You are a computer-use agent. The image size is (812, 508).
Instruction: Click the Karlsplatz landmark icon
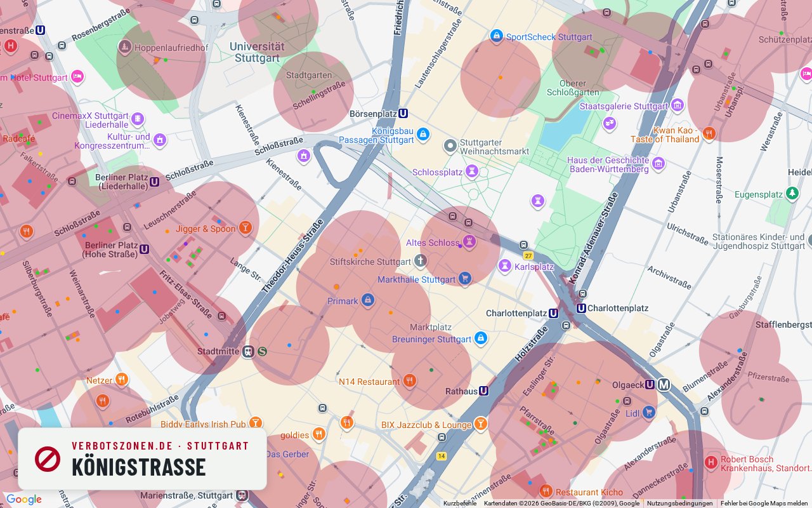(505, 265)
